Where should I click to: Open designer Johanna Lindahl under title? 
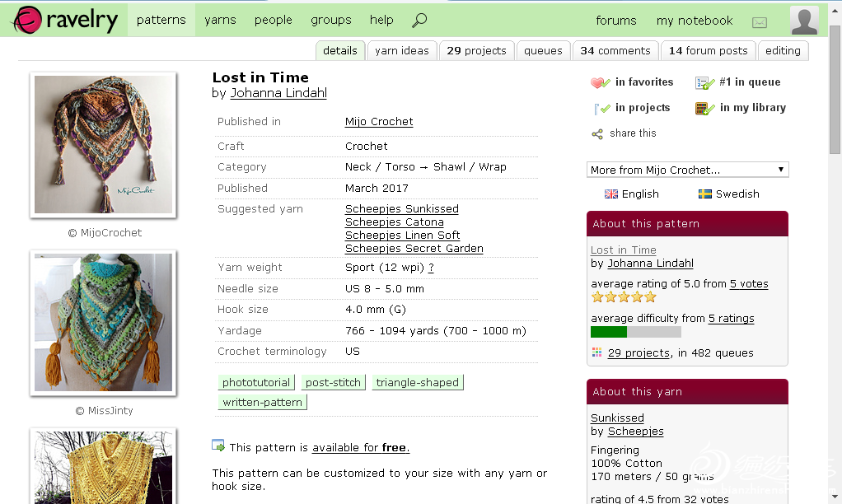(x=278, y=93)
